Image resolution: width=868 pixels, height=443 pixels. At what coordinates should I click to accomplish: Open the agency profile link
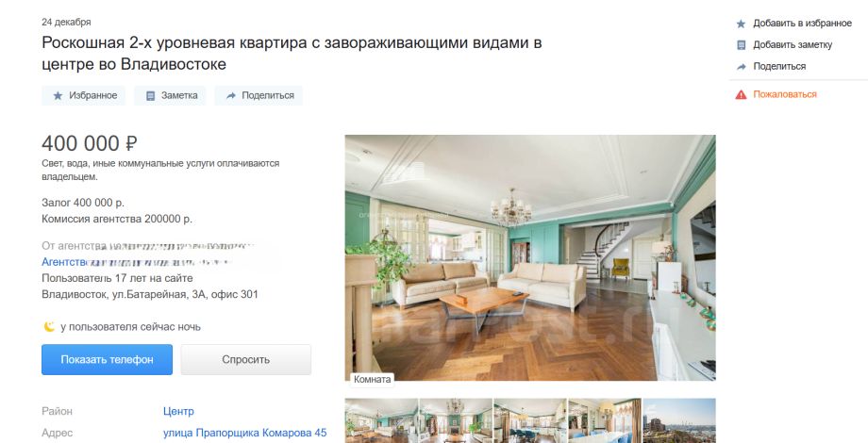(149, 262)
